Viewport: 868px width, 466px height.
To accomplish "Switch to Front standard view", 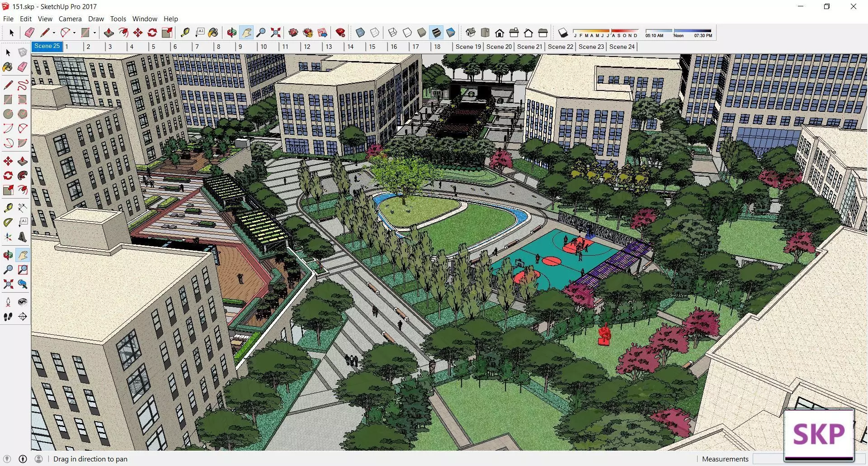I will [500, 33].
